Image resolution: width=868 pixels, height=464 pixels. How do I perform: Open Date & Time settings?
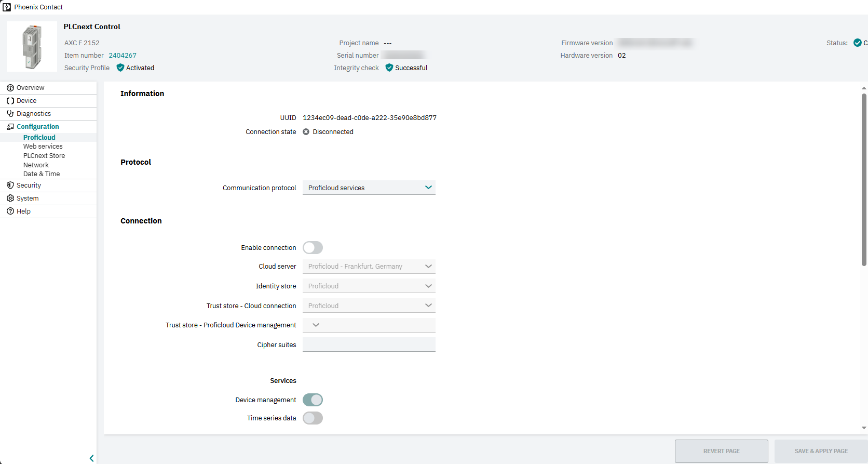[x=42, y=174]
